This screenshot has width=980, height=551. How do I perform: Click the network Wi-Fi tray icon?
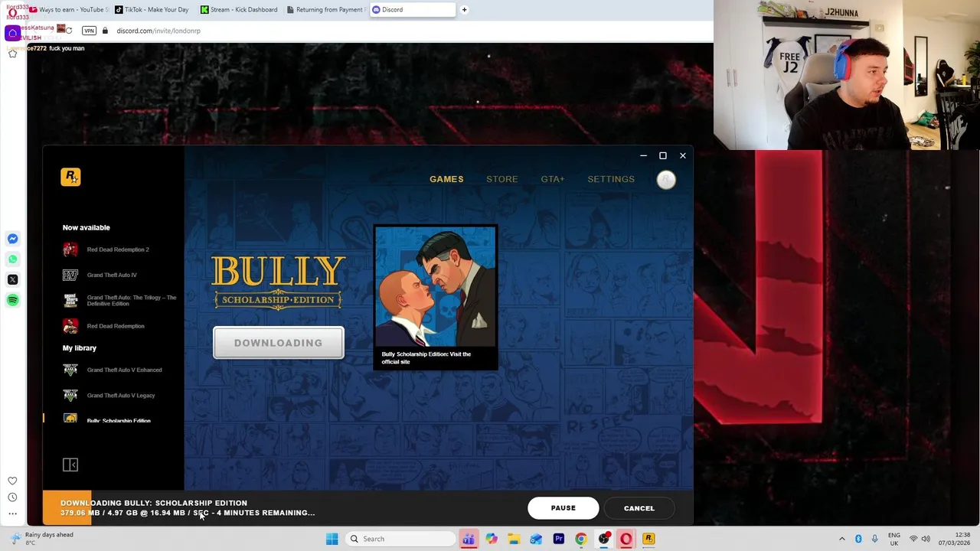[913, 539]
